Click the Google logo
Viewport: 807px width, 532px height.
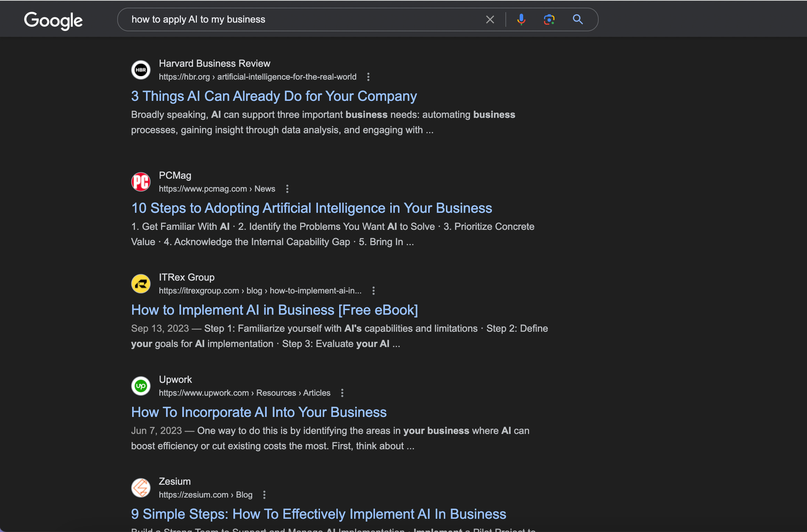(x=53, y=20)
